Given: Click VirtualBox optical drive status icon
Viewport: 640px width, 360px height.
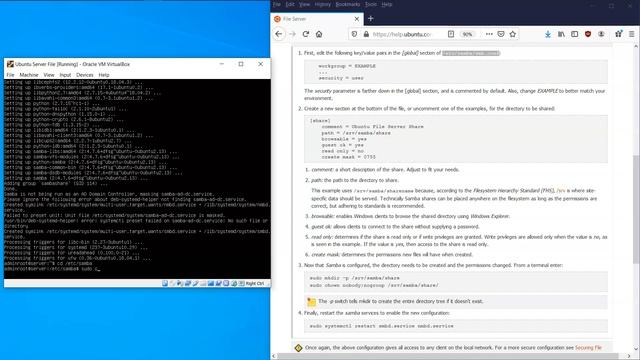Looking at the screenshot, I should 173,283.
